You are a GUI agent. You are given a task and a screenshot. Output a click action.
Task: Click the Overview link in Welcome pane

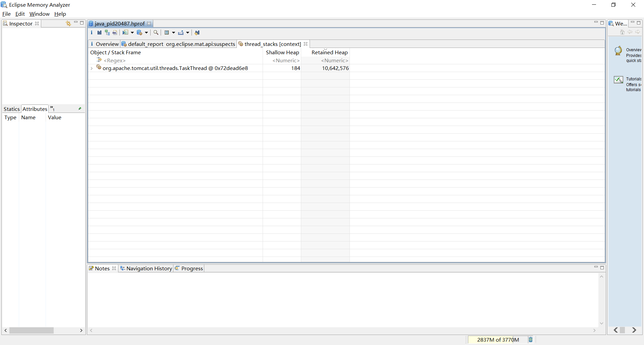634,50
